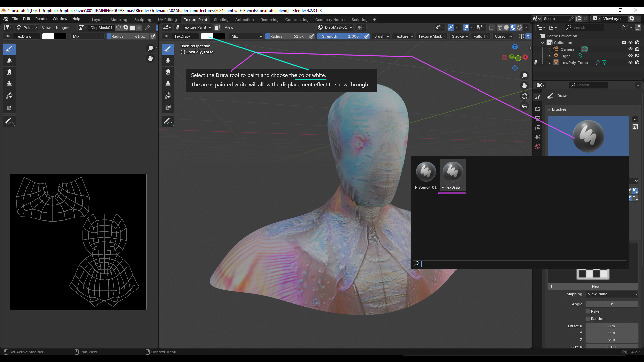
Task: Open the Texture Mask dropdown
Action: coord(432,36)
